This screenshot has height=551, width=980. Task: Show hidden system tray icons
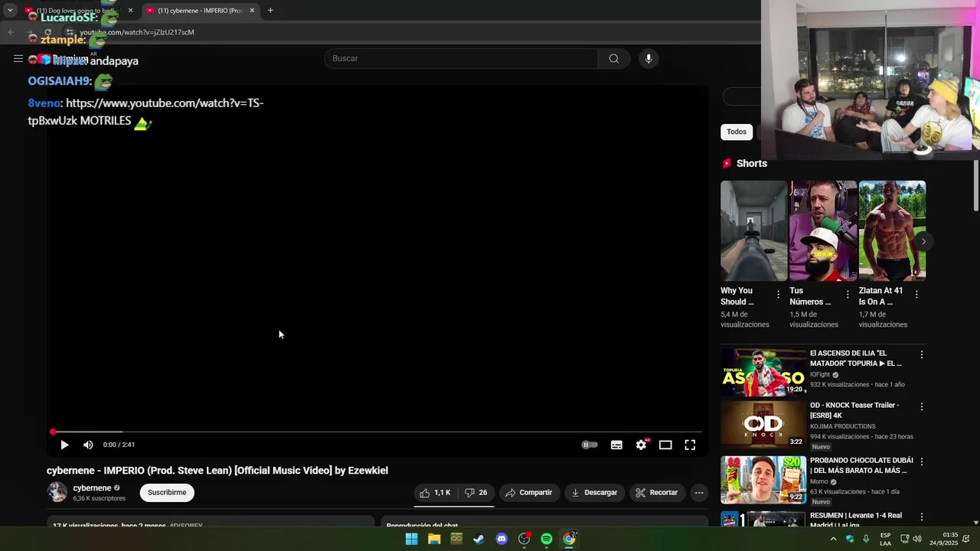click(x=834, y=539)
